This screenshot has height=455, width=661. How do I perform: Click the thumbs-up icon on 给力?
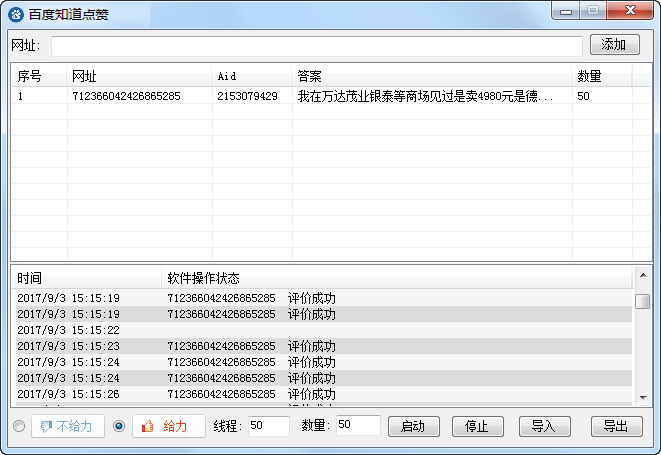click(x=148, y=426)
